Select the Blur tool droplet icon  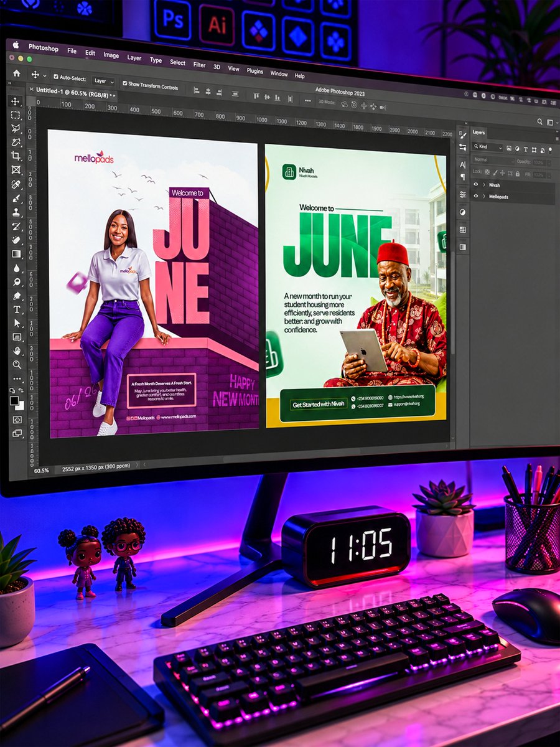point(16,268)
